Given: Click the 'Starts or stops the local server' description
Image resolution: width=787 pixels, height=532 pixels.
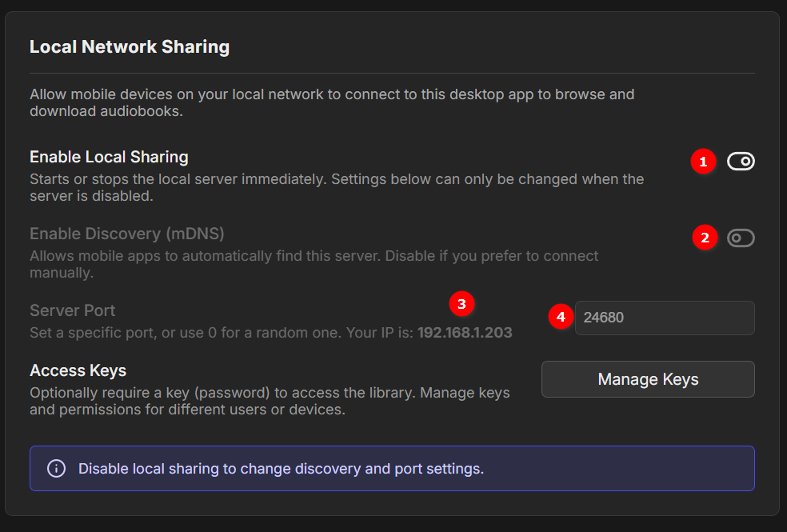Looking at the screenshot, I should tap(337, 187).
